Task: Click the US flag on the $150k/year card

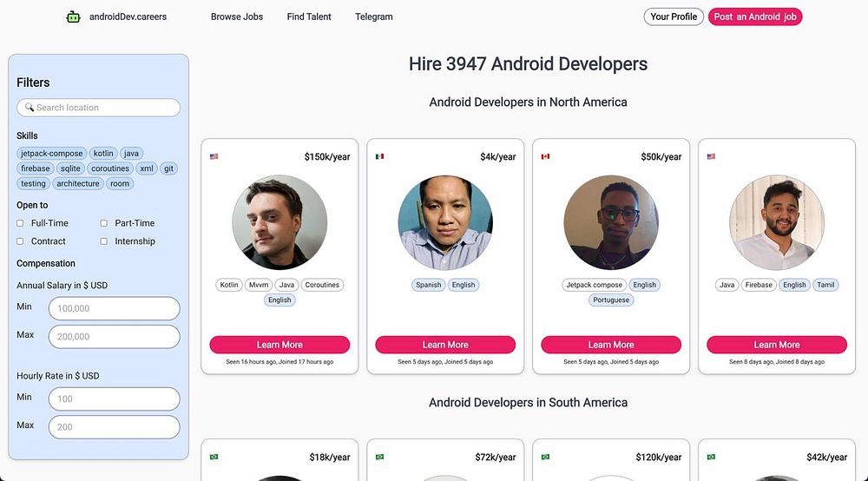Action: point(214,156)
